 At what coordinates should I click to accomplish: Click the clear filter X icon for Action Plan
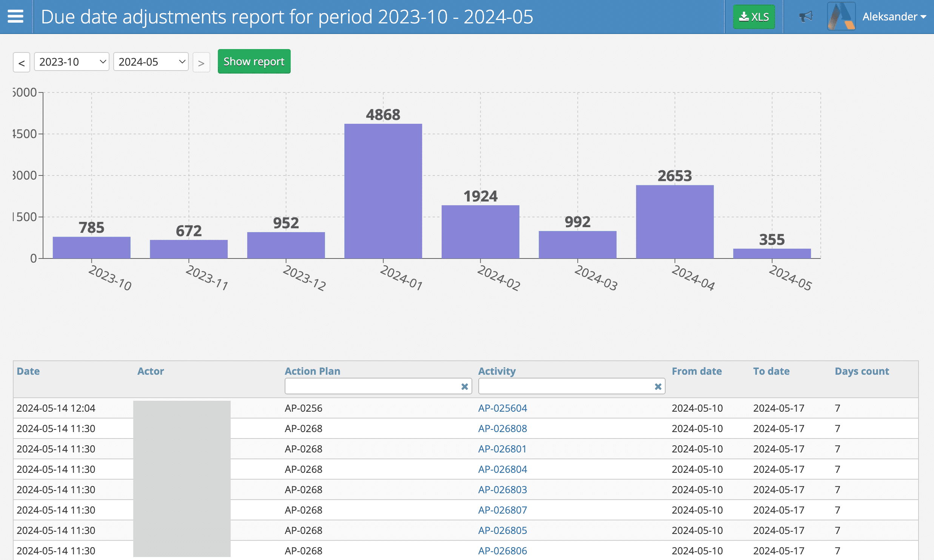click(465, 386)
